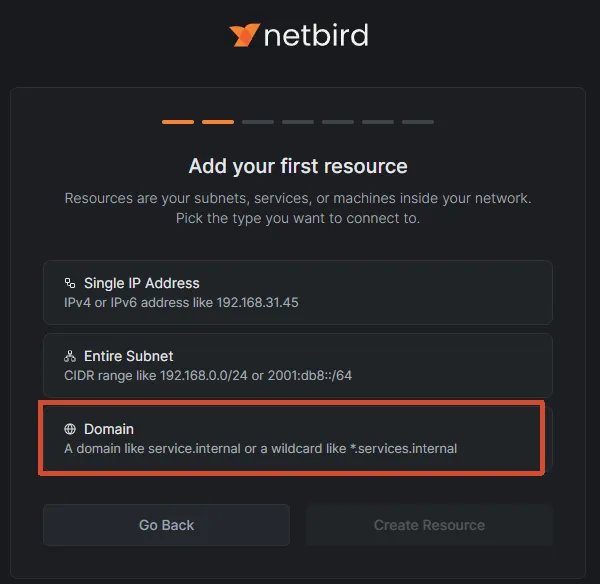600x584 pixels.
Task: Select the Single IP Address option
Action: pos(298,292)
